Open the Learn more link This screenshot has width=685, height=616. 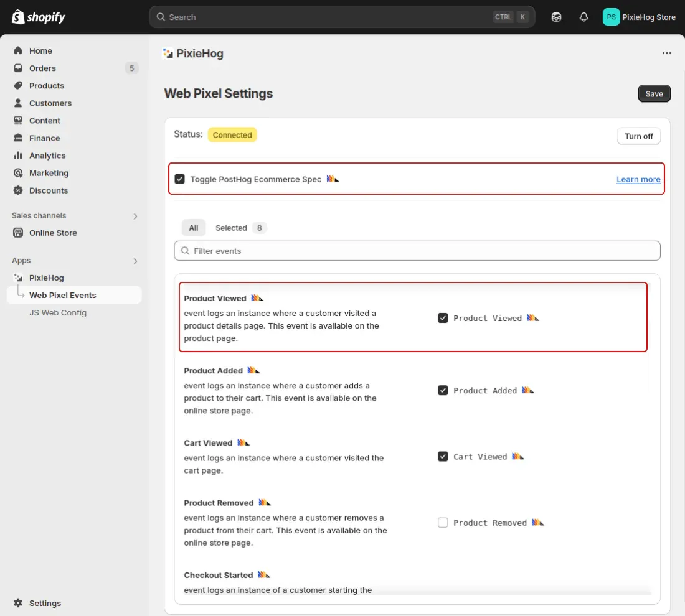(x=638, y=179)
